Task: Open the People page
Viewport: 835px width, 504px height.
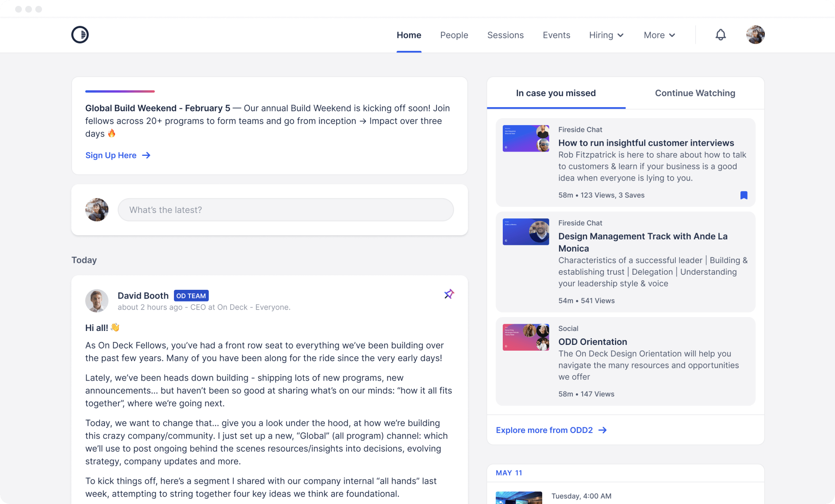Action: (454, 35)
